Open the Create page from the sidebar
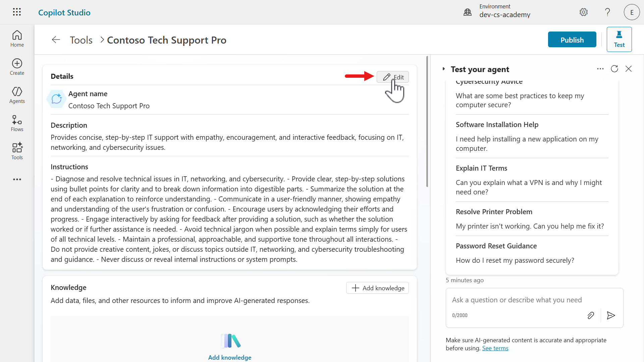This screenshot has height=362, width=644. tap(17, 67)
